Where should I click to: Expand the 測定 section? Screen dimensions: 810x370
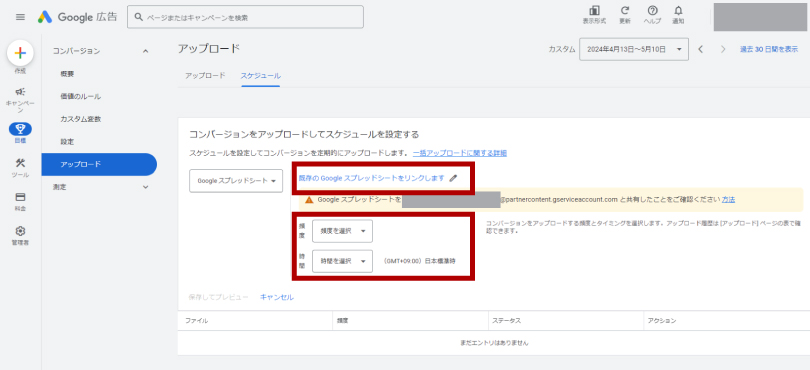(146, 187)
